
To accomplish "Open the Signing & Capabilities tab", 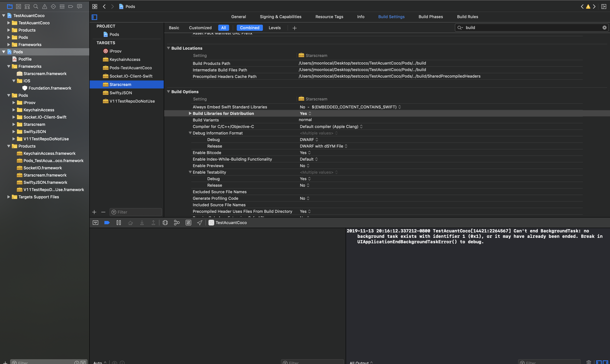I will [280, 17].
